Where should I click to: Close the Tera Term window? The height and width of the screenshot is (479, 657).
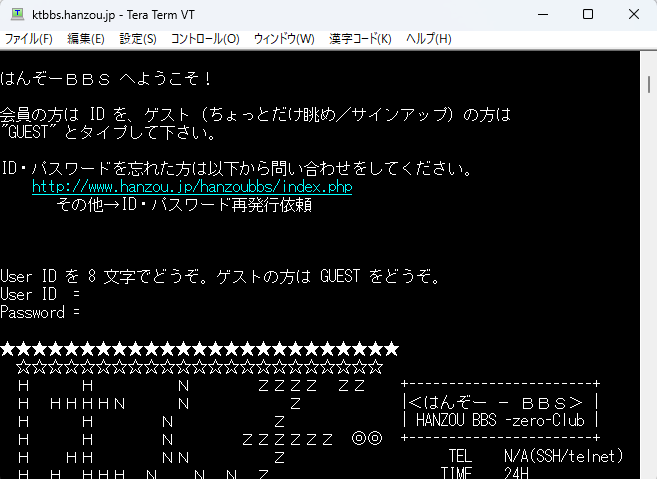(x=633, y=14)
